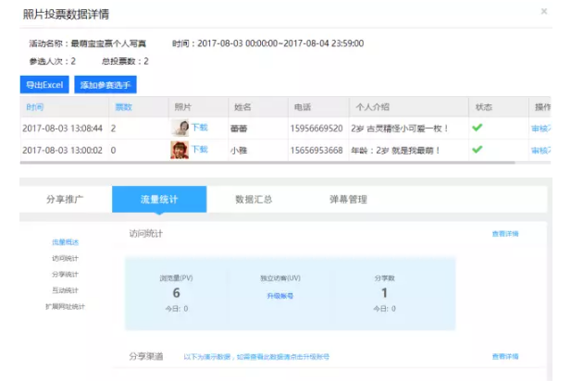The width and height of the screenshot is (571, 392).
Task: Open photo thumbnail for 蕾蕾
Action: [180, 128]
